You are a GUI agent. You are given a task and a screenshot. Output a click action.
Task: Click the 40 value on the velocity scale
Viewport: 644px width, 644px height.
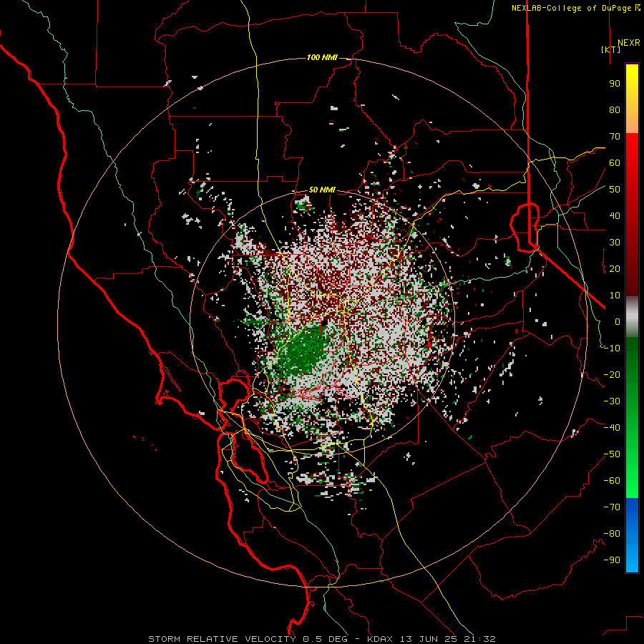(615, 216)
